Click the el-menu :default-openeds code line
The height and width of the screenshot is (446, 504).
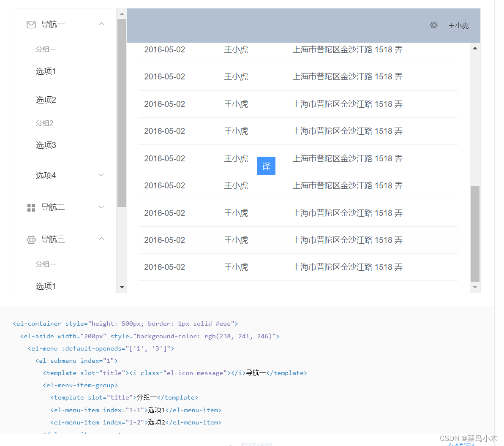pos(101,348)
